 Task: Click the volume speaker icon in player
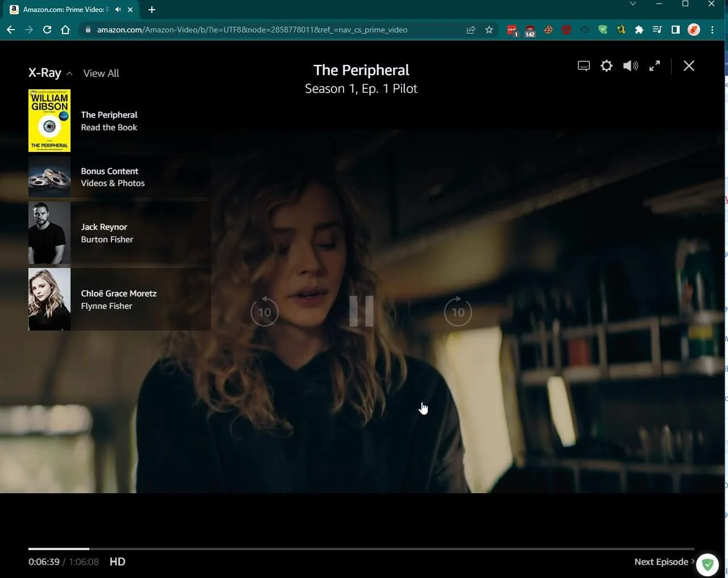click(x=630, y=66)
